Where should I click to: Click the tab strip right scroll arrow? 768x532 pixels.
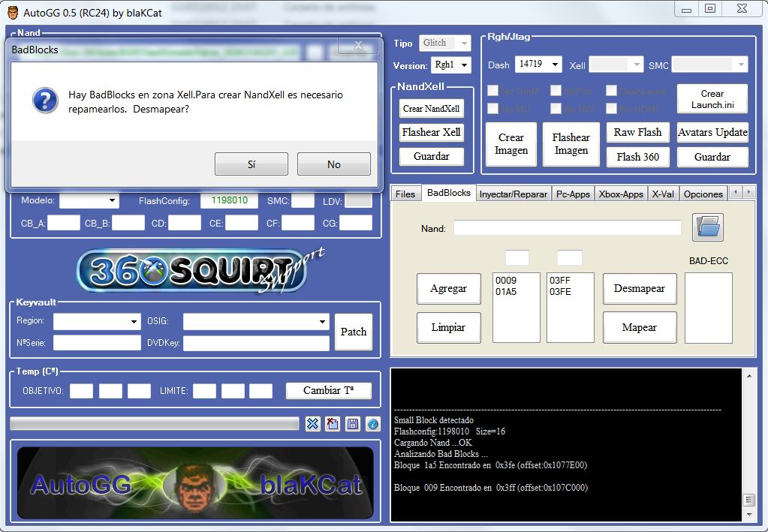coord(748,192)
